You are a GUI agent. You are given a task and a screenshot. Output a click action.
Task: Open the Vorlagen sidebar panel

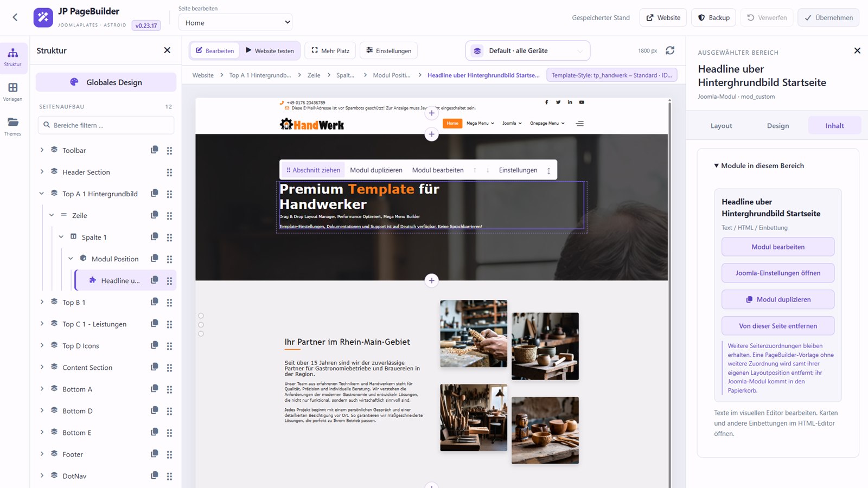pyautogui.click(x=13, y=92)
